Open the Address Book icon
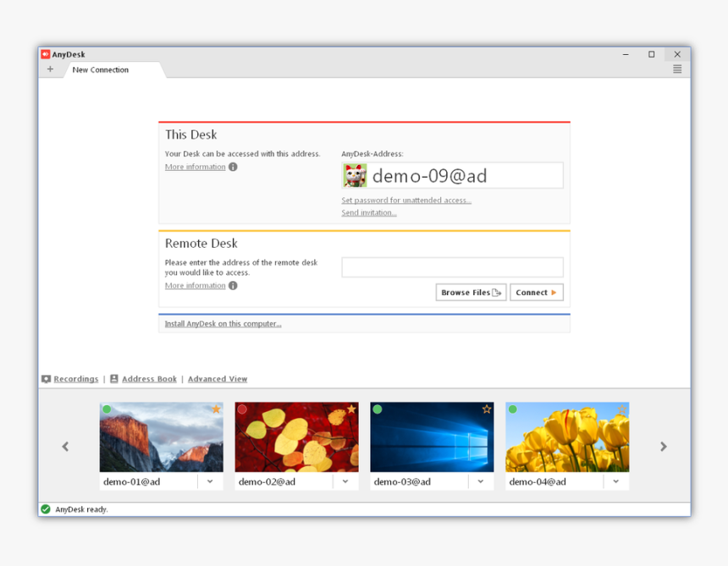The width and height of the screenshot is (728, 566). (114, 378)
